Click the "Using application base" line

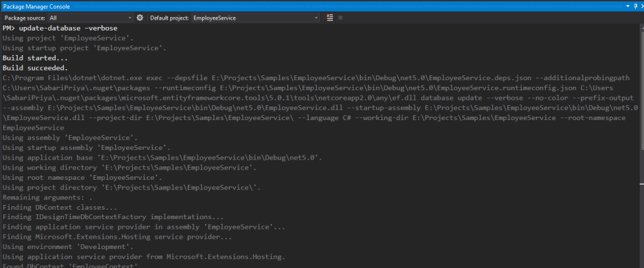(x=163, y=157)
